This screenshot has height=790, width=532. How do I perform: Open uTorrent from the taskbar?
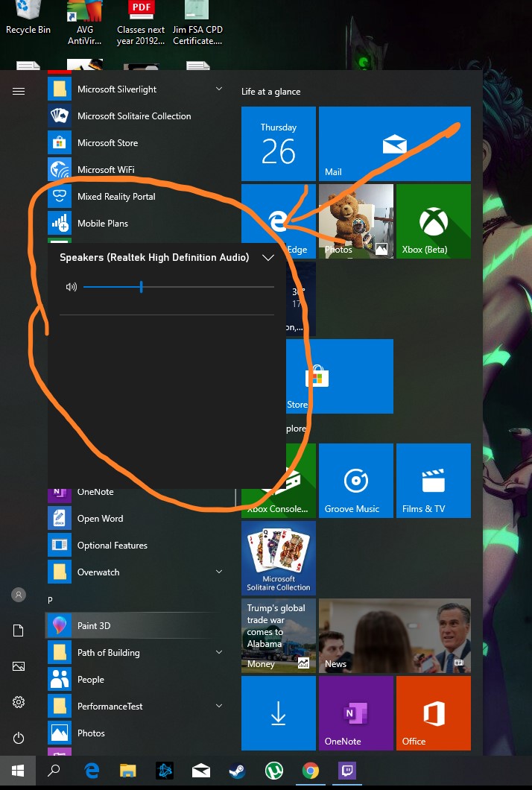(274, 771)
